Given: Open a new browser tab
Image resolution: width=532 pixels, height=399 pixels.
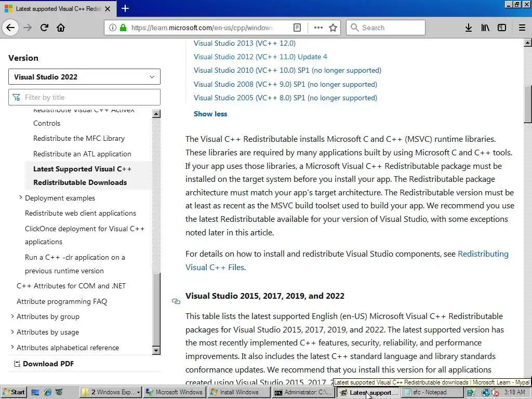Looking at the screenshot, I should [125, 8].
